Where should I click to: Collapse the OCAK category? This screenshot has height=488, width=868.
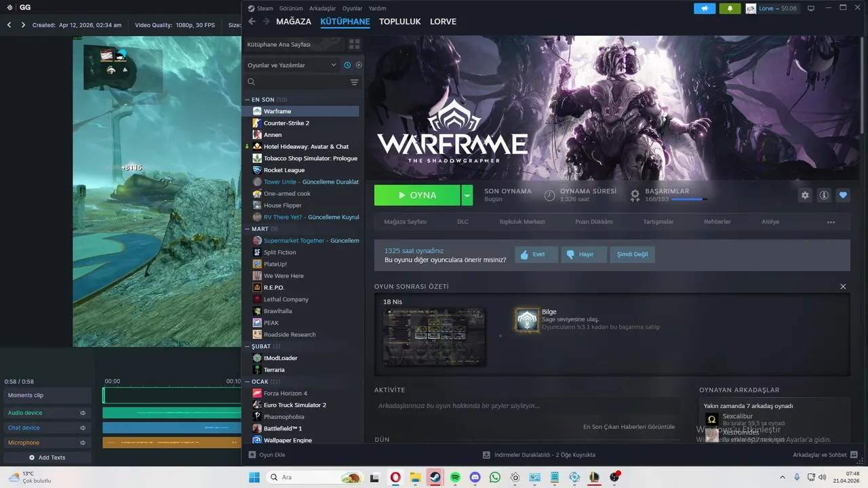[x=248, y=382]
